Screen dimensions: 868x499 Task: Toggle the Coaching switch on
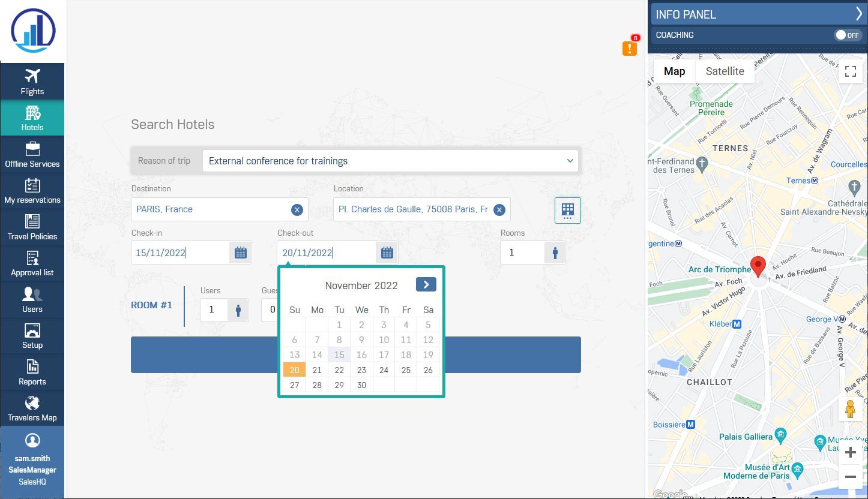click(847, 35)
